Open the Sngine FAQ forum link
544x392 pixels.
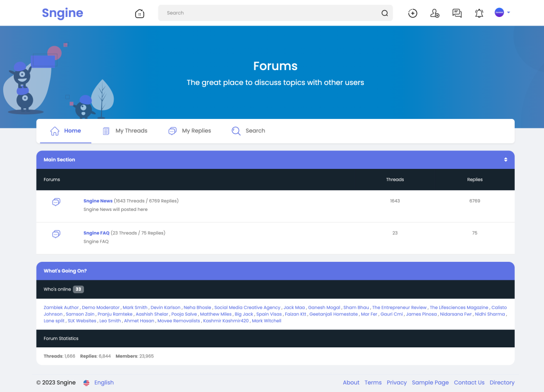(x=97, y=233)
